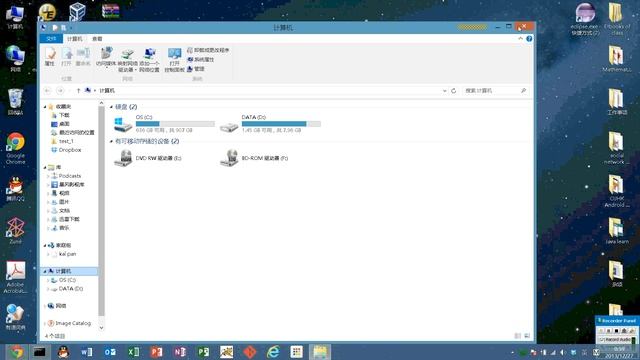This screenshot has width=640, height=360.
Task: Select the DATA (D:) drive in main pane
Action: coord(270,124)
